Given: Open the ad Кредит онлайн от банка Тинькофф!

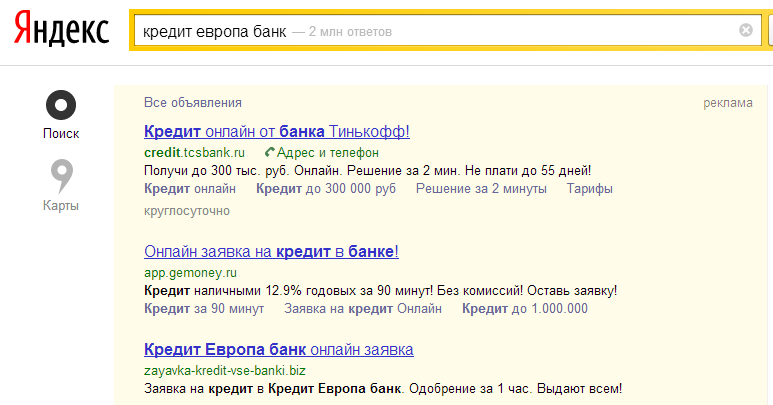Looking at the screenshot, I should (277, 132).
